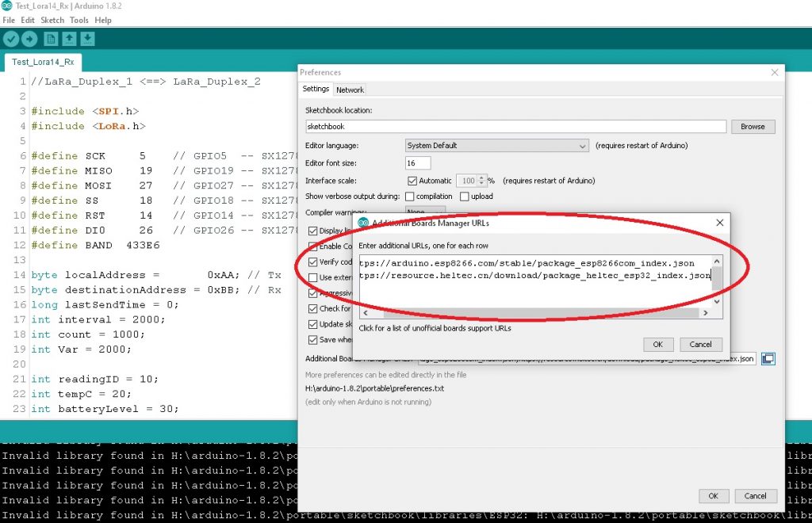Click code line 'int batteryLevel = 30;'
The image size is (812, 523).
click(x=105, y=409)
